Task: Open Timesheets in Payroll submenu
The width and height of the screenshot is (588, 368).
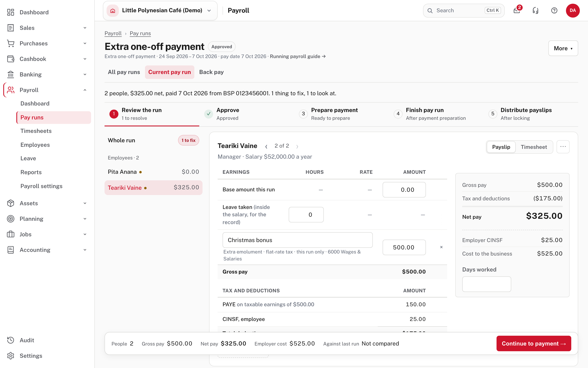Action: point(54,131)
